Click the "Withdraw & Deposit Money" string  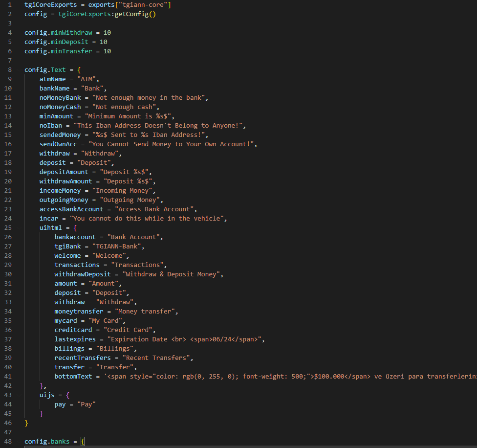[x=172, y=274]
